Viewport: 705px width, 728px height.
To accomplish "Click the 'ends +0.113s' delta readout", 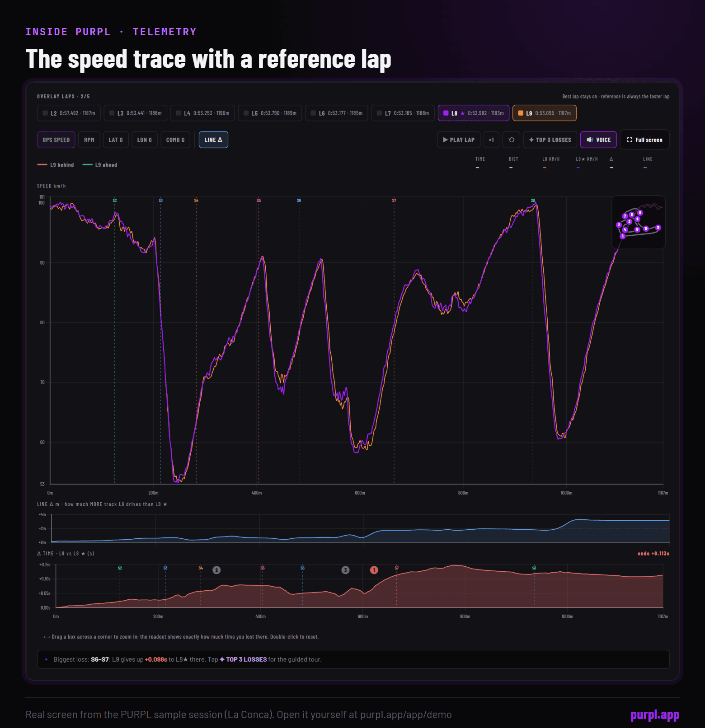I will coord(653,553).
